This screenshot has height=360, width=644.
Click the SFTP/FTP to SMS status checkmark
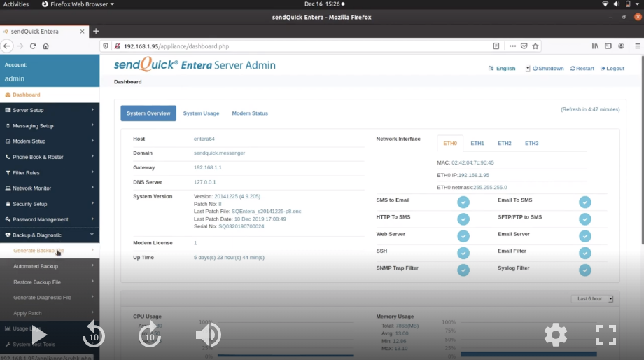coord(585,219)
